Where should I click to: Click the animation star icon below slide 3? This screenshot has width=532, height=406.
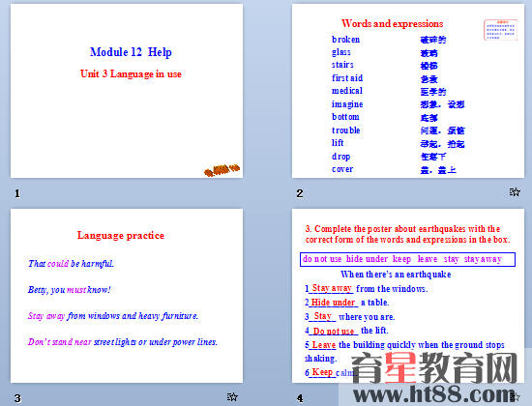232,396
